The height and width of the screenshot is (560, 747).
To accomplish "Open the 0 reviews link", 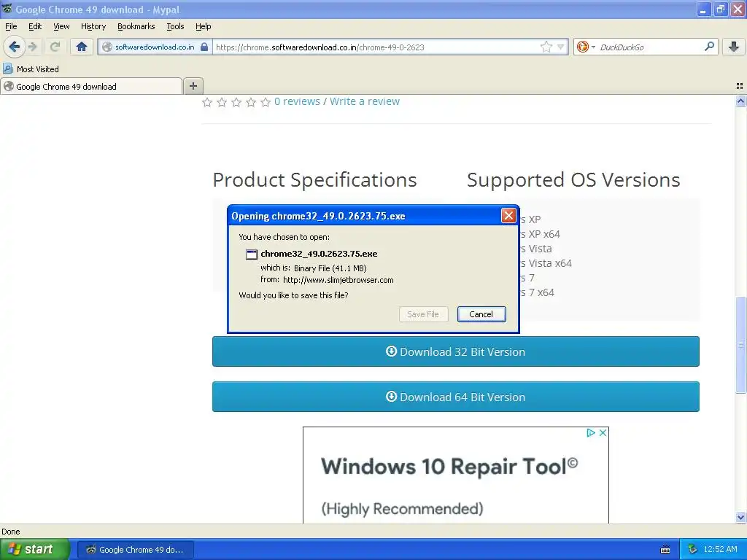I will 297,101.
